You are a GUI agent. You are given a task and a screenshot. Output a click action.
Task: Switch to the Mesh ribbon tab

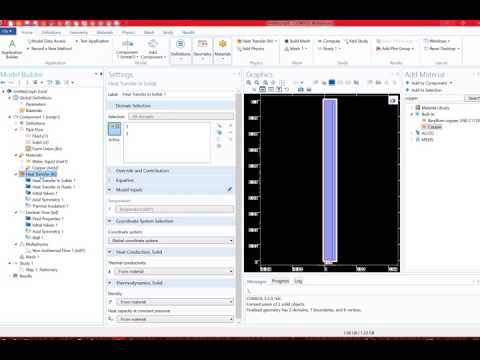[x=149, y=32]
